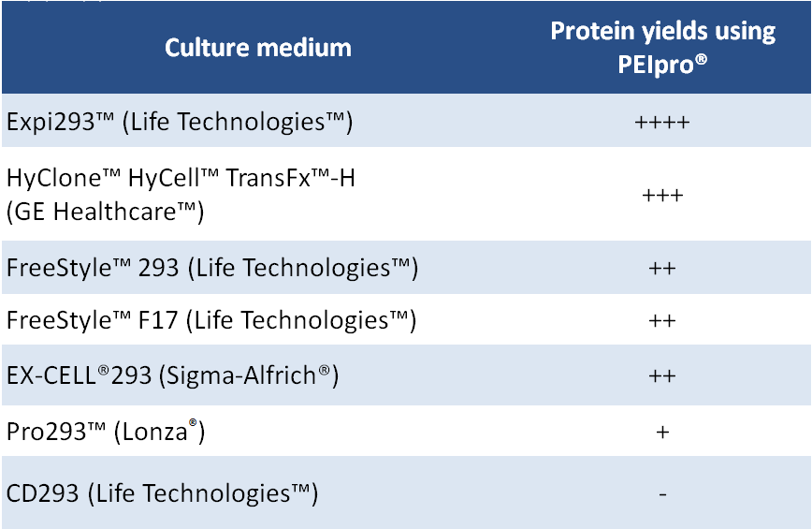This screenshot has width=812, height=529.
Task: Select the Expi293 (Life Technologies) cell
Action: pos(180,123)
